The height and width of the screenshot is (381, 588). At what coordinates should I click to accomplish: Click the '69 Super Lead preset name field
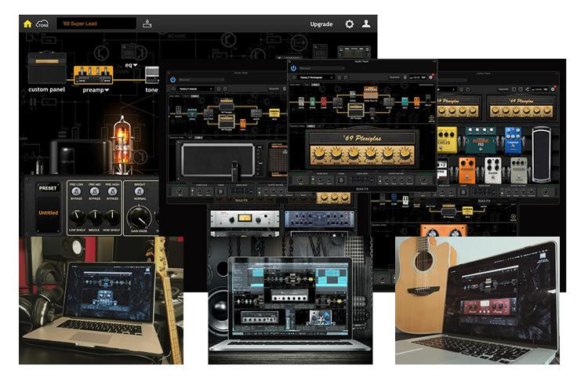click(96, 24)
